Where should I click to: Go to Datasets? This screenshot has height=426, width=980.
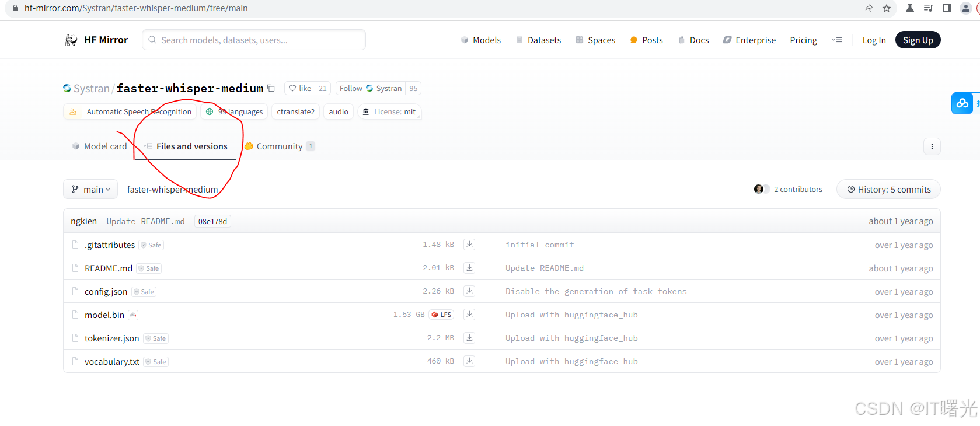point(538,40)
